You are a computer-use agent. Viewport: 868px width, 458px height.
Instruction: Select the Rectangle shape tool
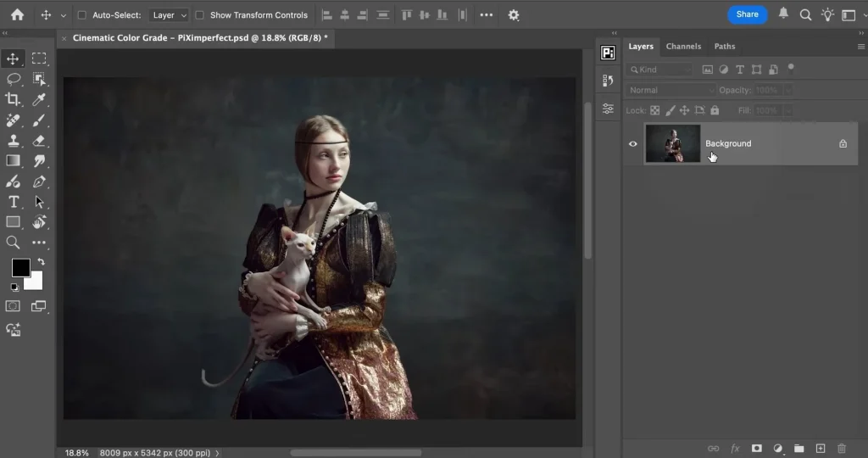13,222
